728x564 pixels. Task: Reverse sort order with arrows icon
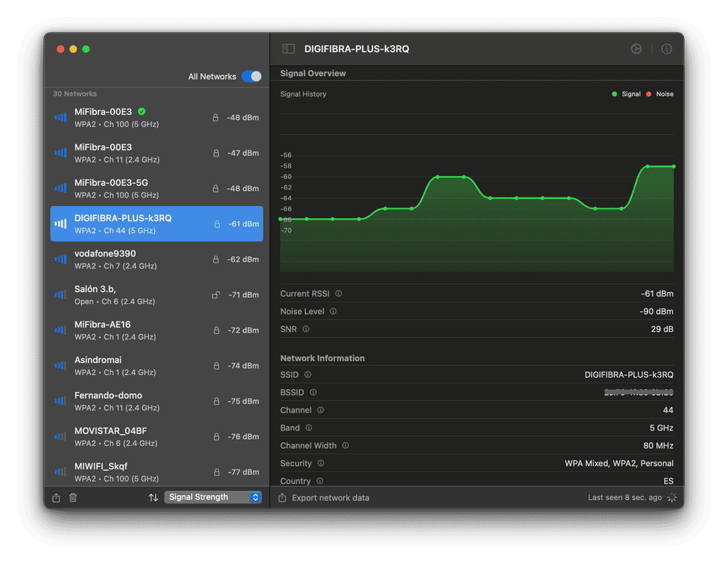[154, 498]
